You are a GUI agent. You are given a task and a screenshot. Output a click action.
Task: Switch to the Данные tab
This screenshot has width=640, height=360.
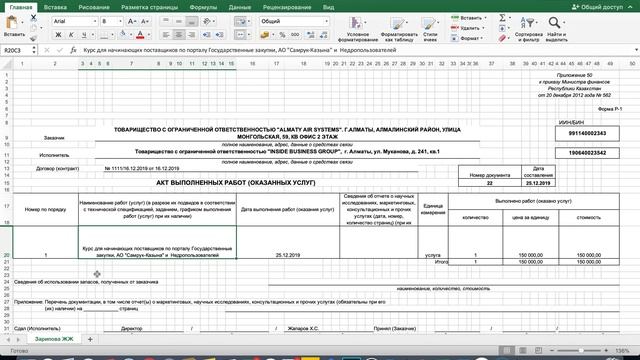tap(240, 7)
